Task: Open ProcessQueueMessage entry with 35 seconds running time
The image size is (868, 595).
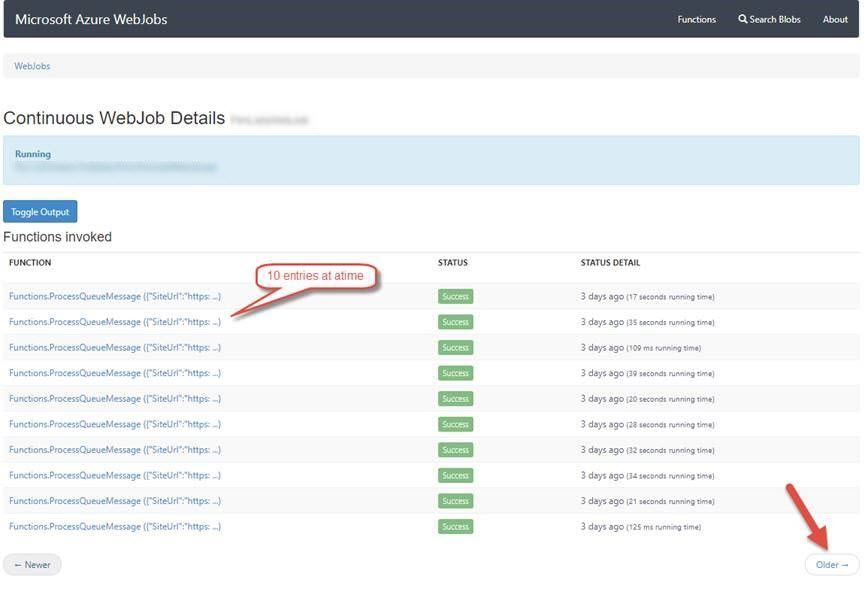Action: [x=115, y=322]
